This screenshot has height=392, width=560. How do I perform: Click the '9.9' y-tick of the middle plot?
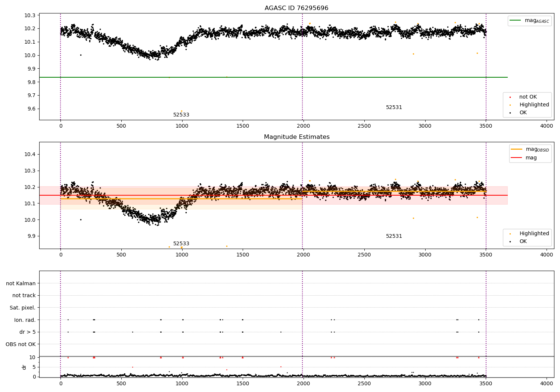point(31,236)
